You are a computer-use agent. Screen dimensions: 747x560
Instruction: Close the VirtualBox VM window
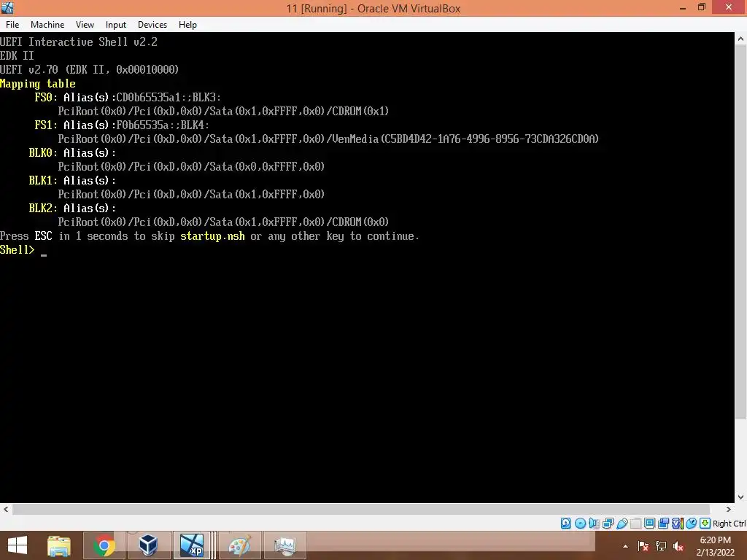click(x=729, y=7)
